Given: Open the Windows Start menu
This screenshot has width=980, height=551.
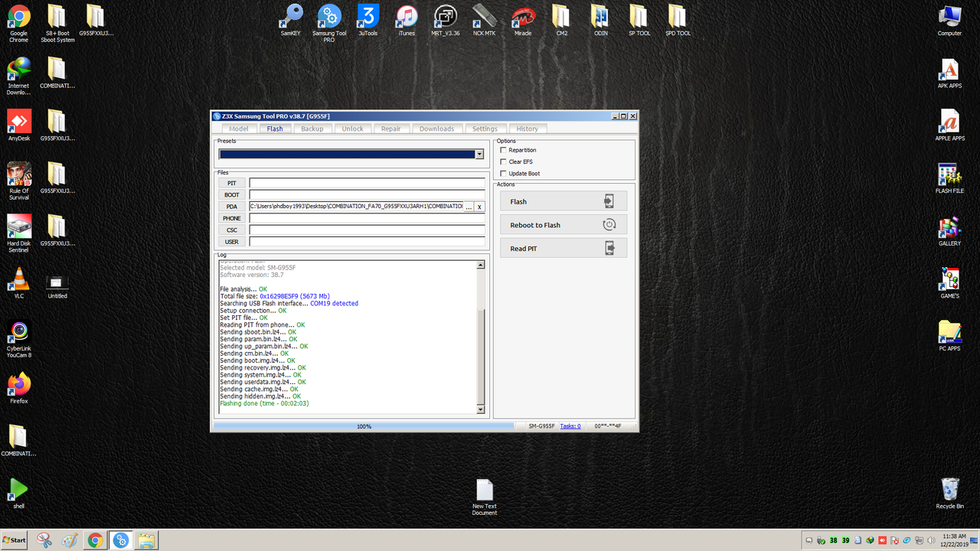Looking at the screenshot, I should [x=14, y=540].
